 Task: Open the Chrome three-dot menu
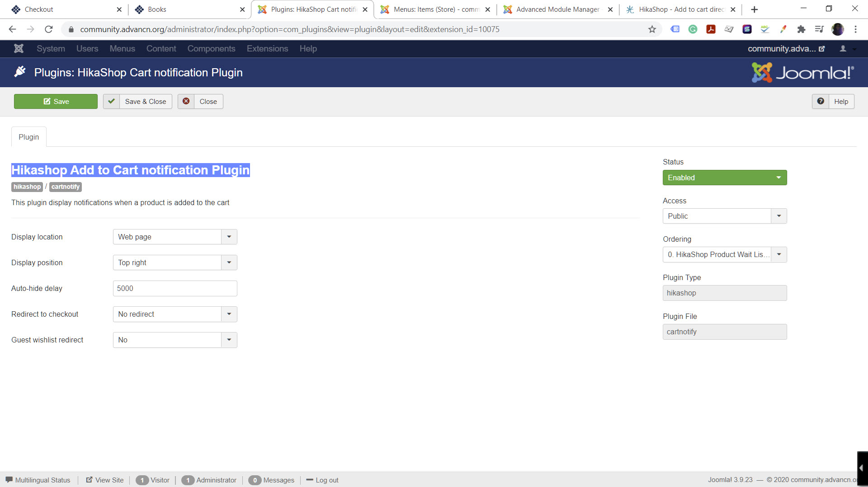(x=855, y=29)
